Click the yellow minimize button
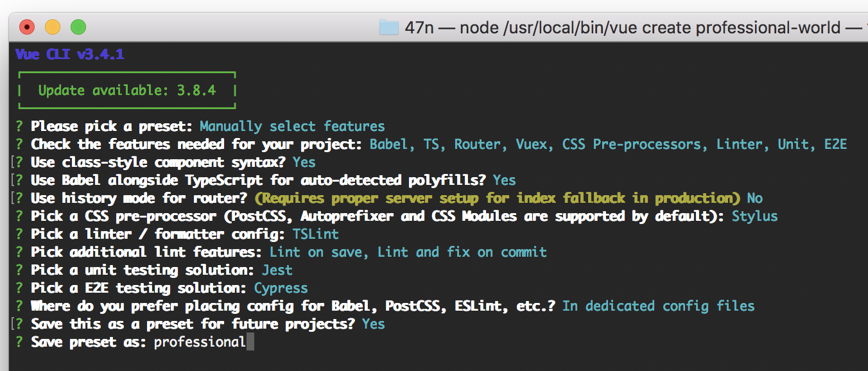 [x=52, y=27]
